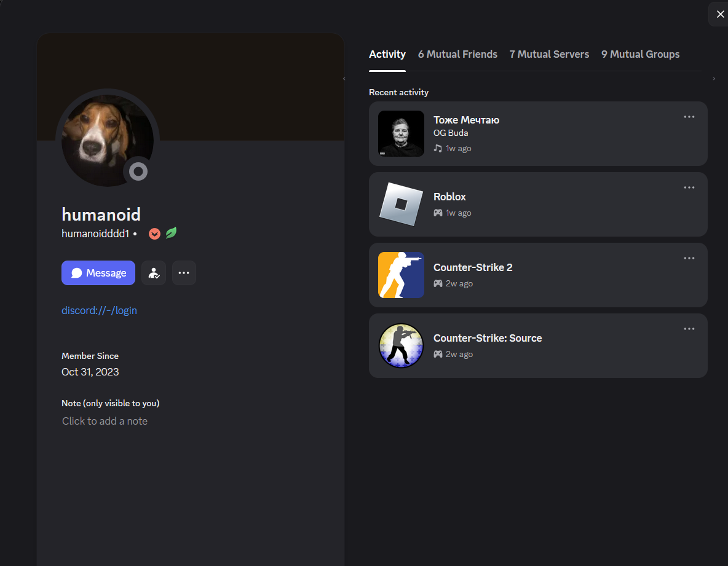Open options for the Roblox activity
This screenshot has height=566, width=728.
click(689, 187)
